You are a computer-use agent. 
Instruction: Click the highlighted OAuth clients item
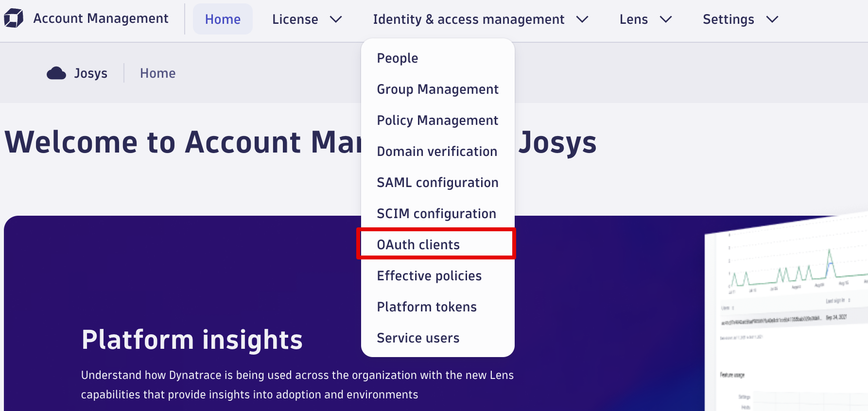[x=418, y=244]
